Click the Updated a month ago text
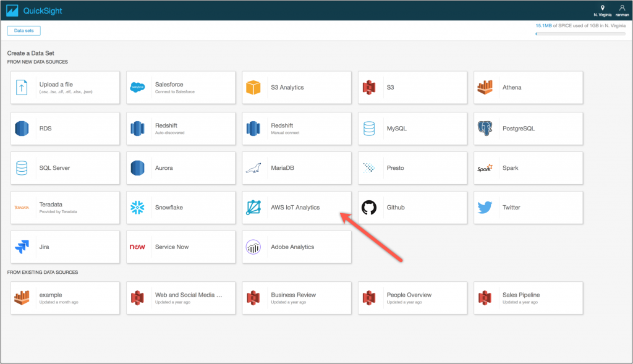Viewport: 633px width, 364px height. tap(59, 302)
